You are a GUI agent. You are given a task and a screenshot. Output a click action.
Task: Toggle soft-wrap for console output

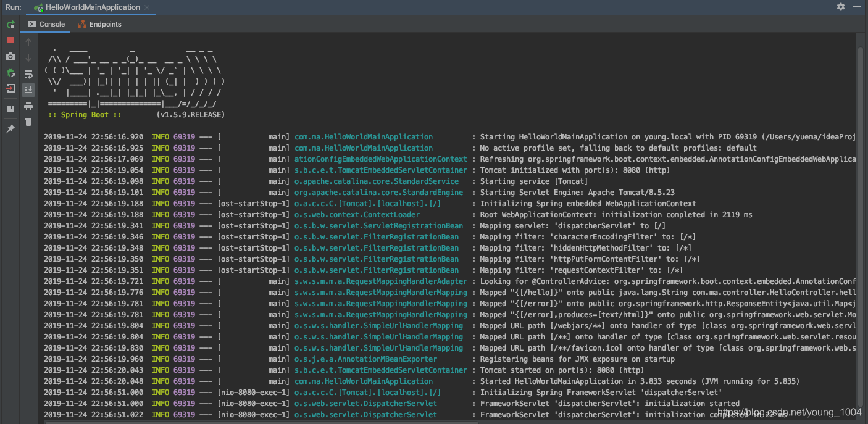point(28,74)
